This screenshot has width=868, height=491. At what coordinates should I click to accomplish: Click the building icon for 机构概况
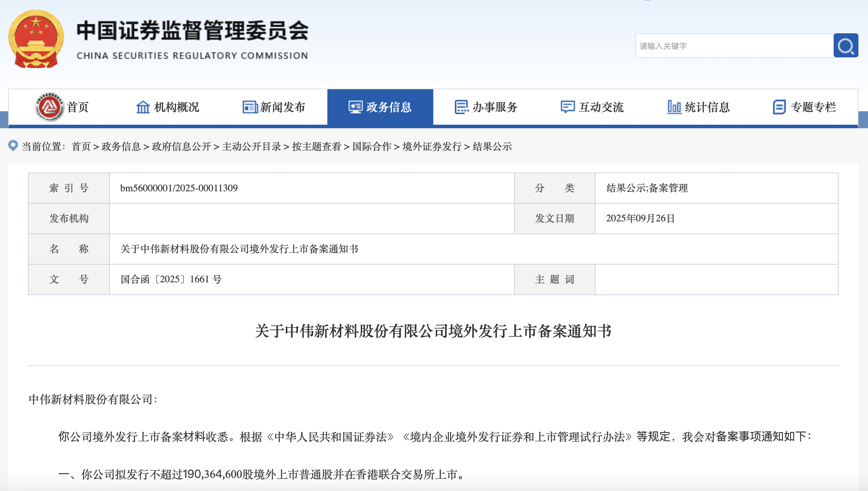tap(143, 107)
